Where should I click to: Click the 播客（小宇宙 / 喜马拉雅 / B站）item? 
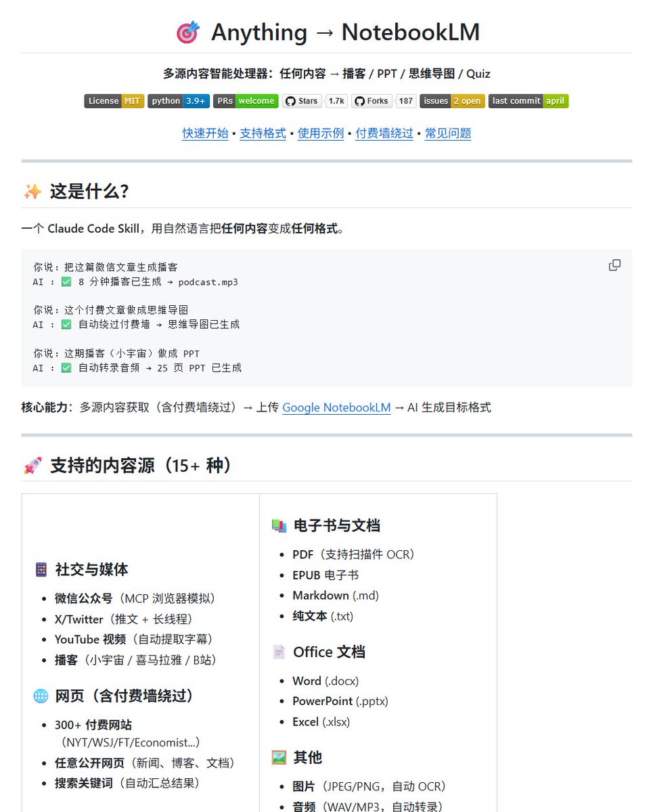[x=138, y=660]
